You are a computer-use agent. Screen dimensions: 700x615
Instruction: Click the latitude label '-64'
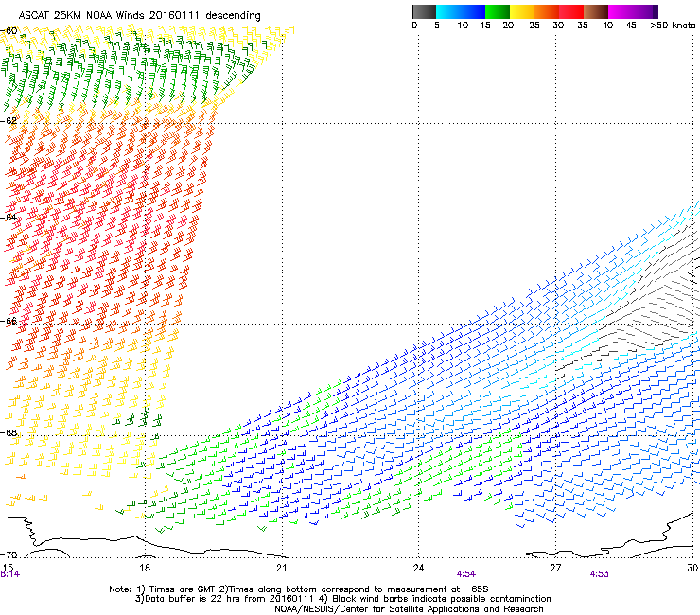(9, 218)
